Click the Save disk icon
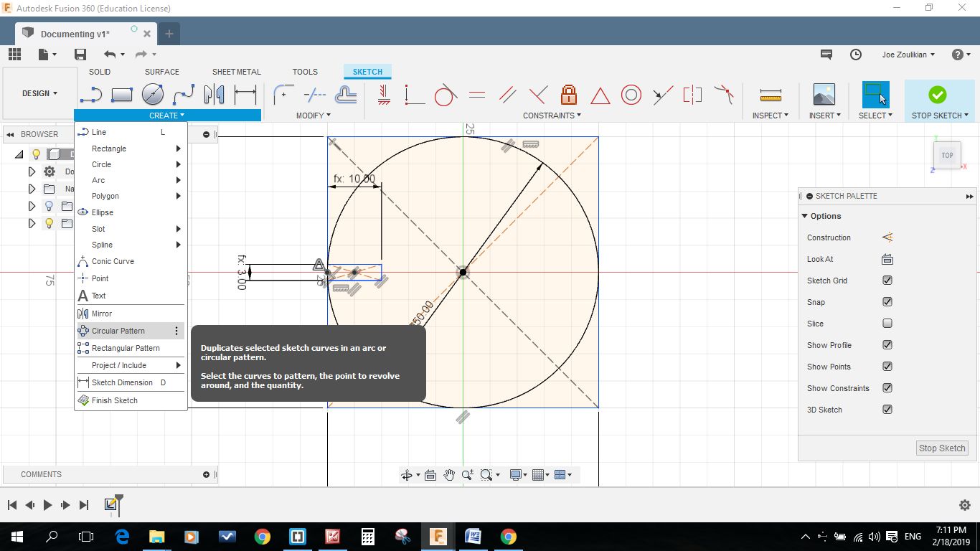This screenshot has width=980, height=551. tap(80, 55)
